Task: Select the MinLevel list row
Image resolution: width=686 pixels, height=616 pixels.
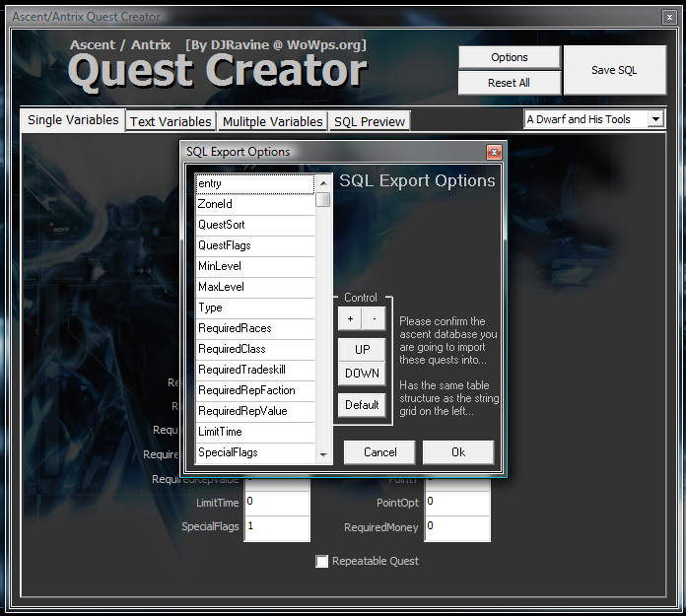Action: (x=255, y=266)
